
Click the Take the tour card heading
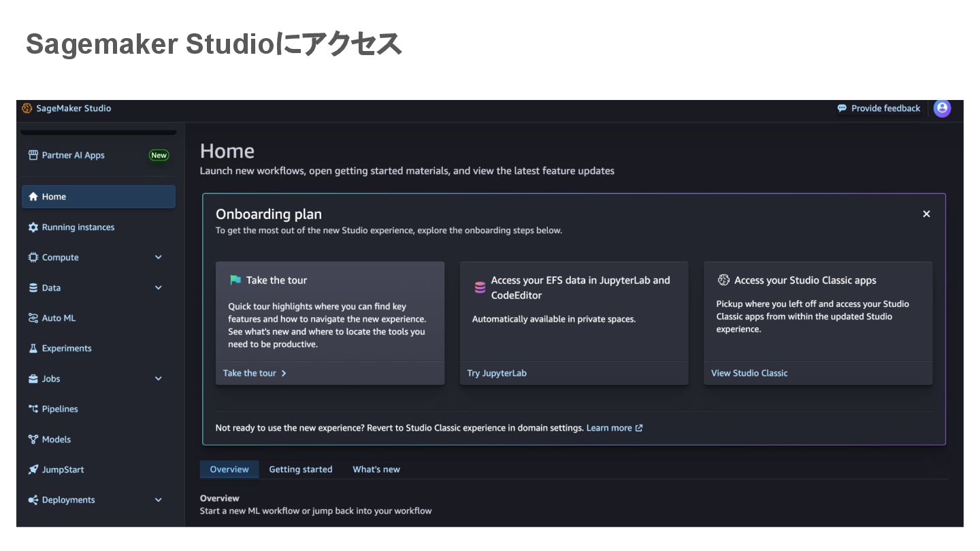pos(276,280)
